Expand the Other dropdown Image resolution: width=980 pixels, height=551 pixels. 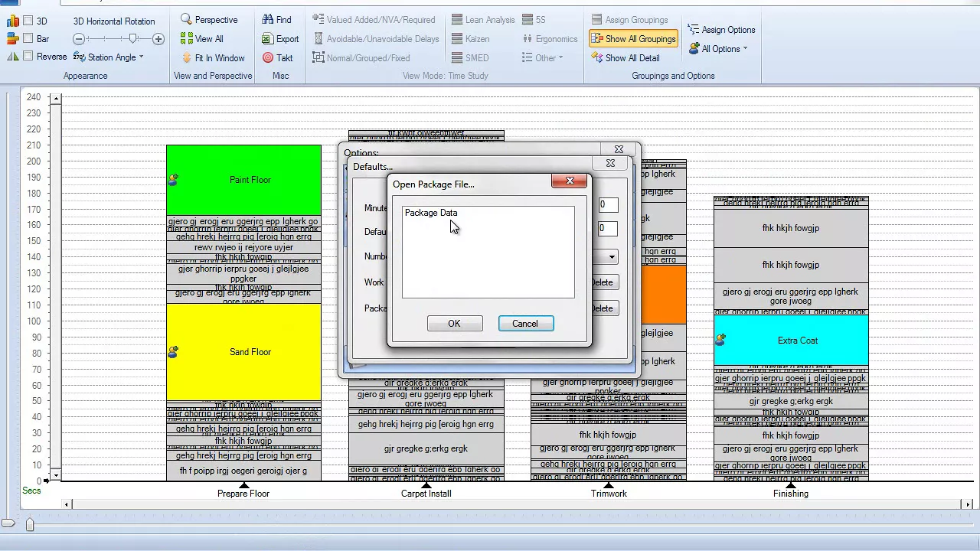pyautogui.click(x=542, y=58)
